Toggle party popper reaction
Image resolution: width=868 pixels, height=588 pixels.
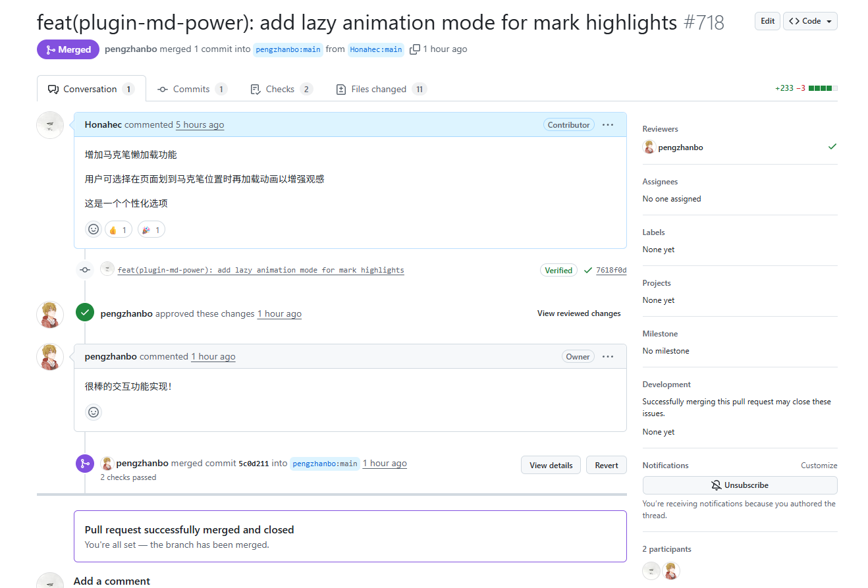click(151, 230)
